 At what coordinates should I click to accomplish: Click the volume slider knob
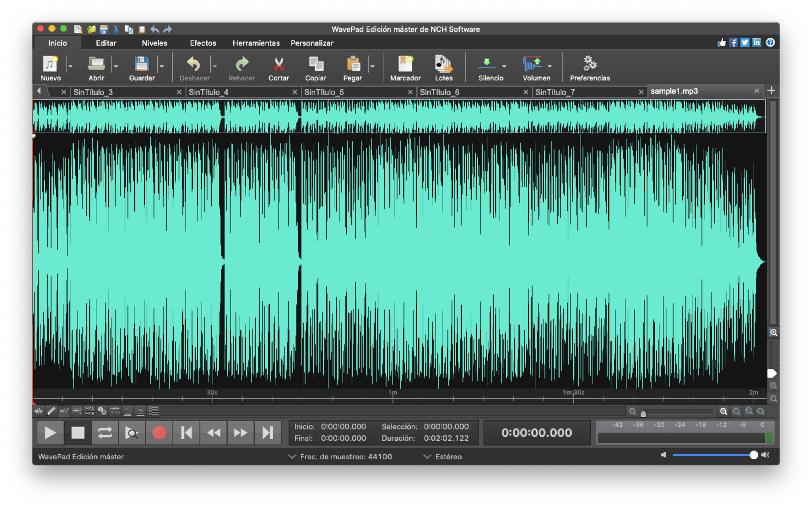click(754, 455)
